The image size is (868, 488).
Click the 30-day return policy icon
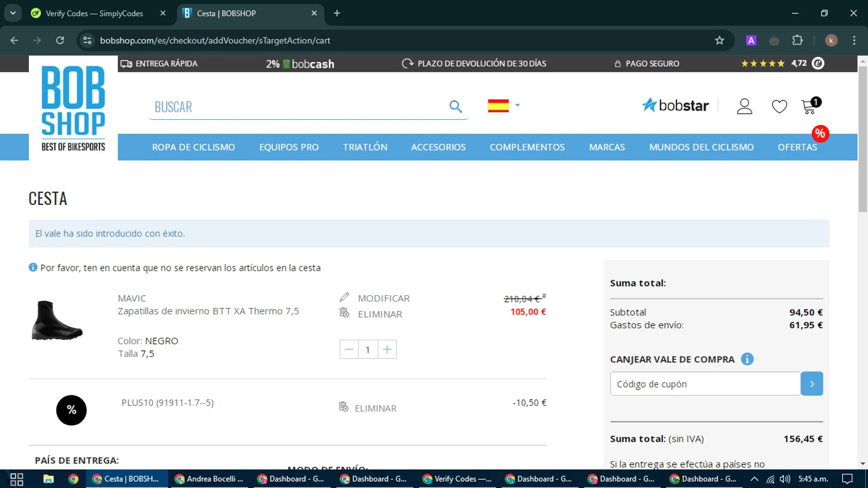coord(407,64)
